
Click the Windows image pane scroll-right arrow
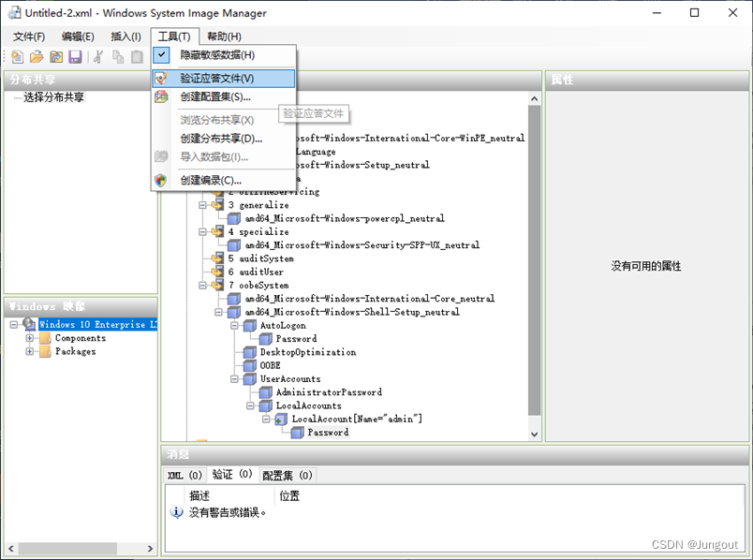[x=150, y=548]
